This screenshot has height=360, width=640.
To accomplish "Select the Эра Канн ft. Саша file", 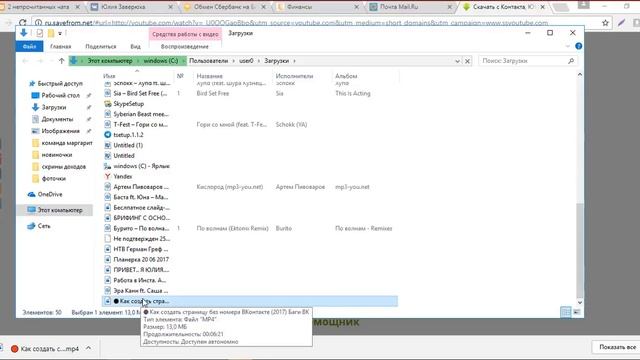I will 140,291.
